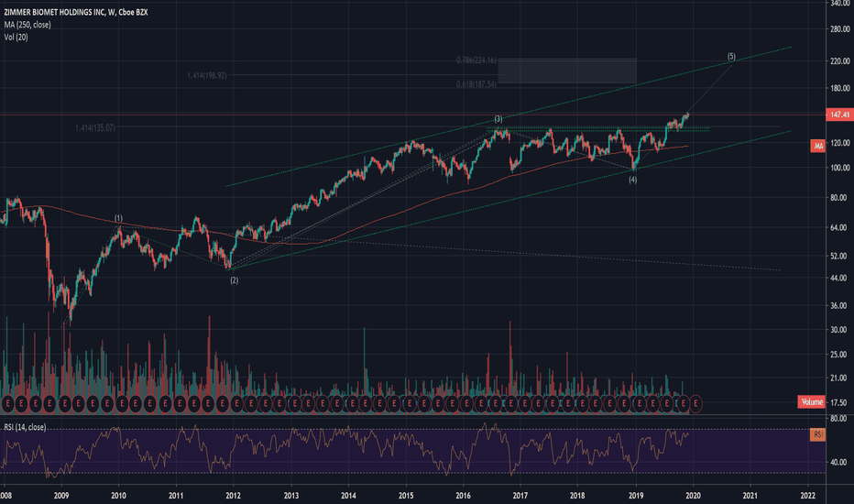Screen dimensions: 854x504
Task: Click the 2018 label on the time axis
Action: [577, 495]
